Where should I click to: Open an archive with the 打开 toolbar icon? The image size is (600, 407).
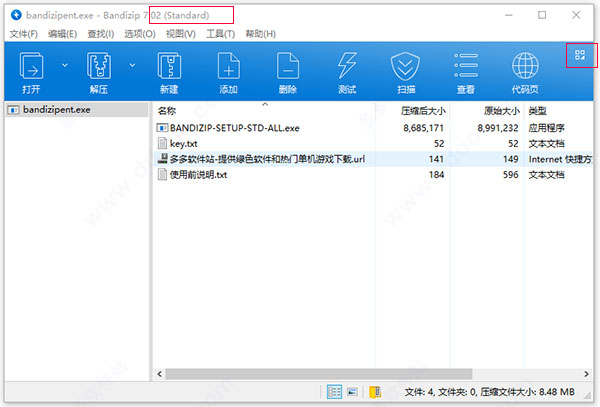coord(31,73)
